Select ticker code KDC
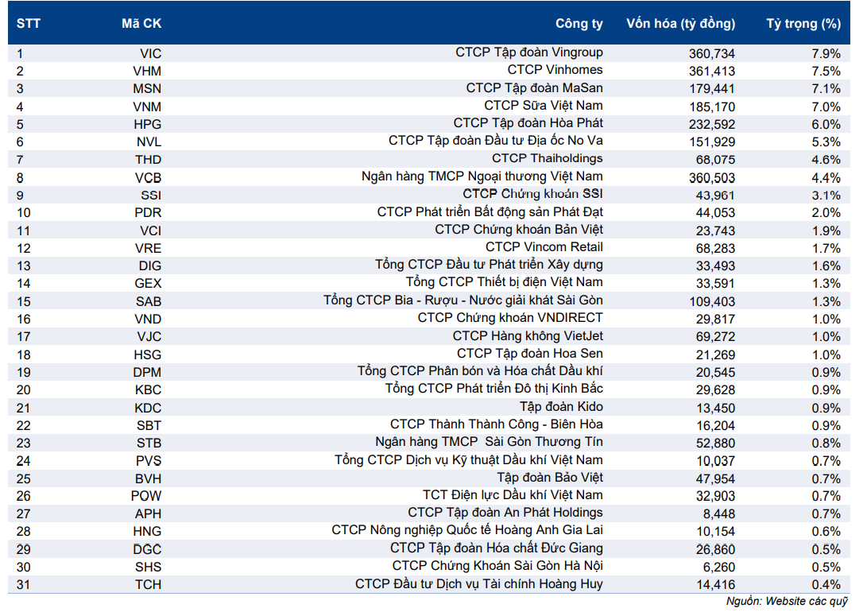 (148, 408)
